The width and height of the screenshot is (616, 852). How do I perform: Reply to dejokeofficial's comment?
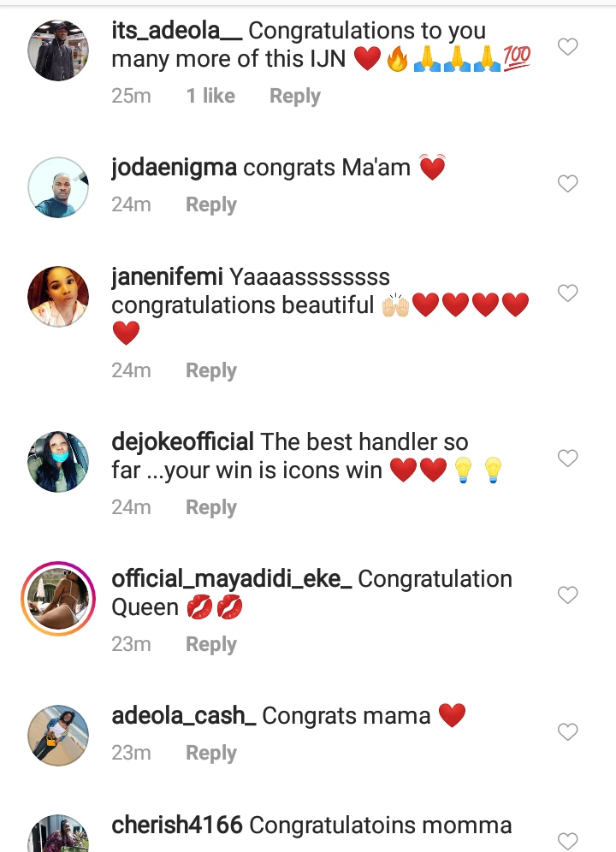coord(211,507)
